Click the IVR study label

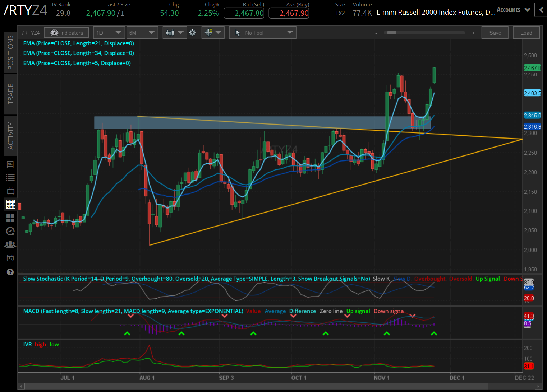pyautogui.click(x=27, y=345)
